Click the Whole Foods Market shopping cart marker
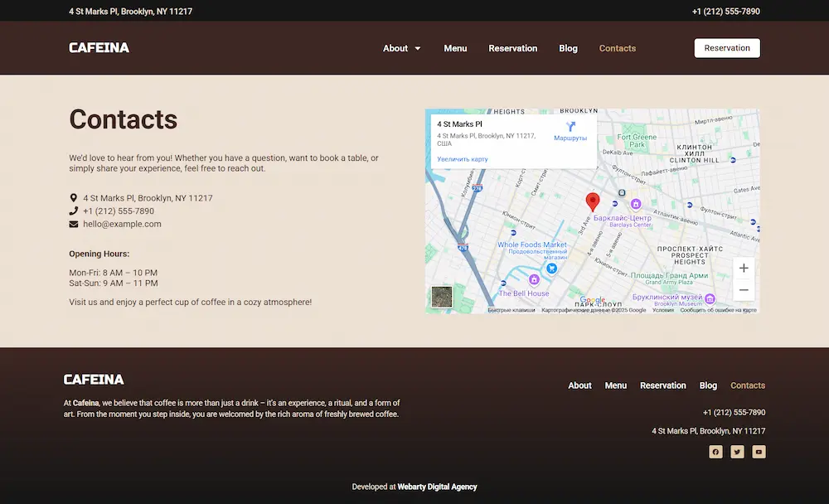Screen dimensions: 829x504 551,268
